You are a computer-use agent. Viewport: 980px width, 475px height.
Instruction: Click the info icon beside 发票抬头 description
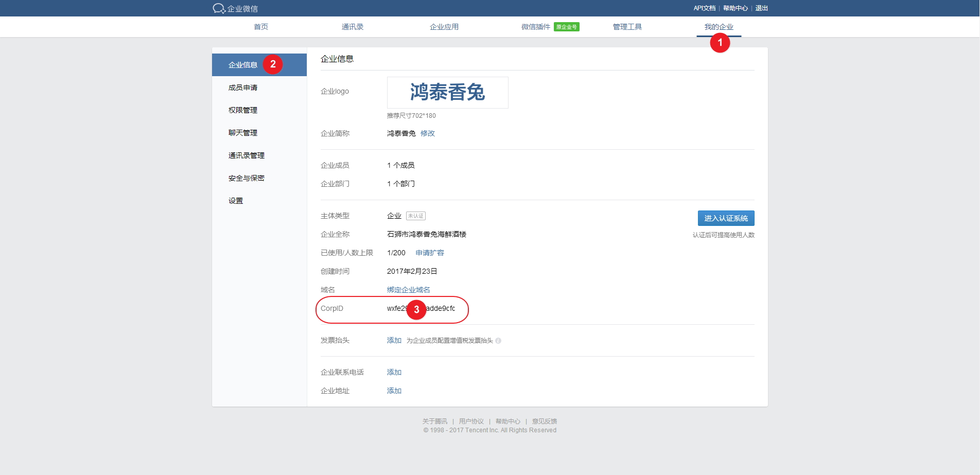[x=498, y=341]
